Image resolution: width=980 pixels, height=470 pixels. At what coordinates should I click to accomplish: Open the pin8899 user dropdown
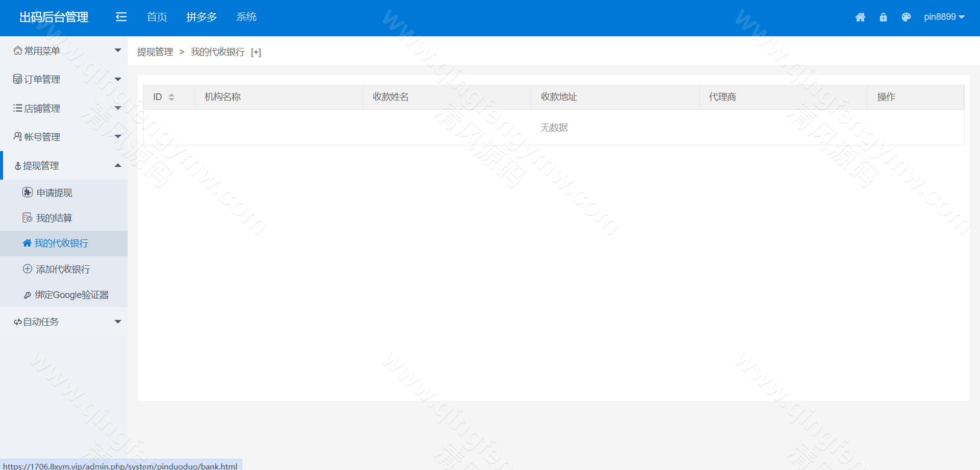(x=944, y=17)
